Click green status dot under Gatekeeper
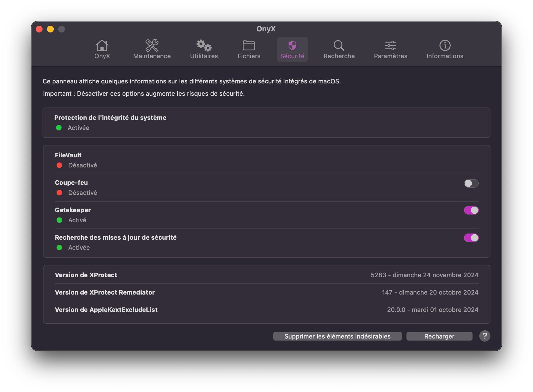The image size is (533, 392). (x=59, y=220)
